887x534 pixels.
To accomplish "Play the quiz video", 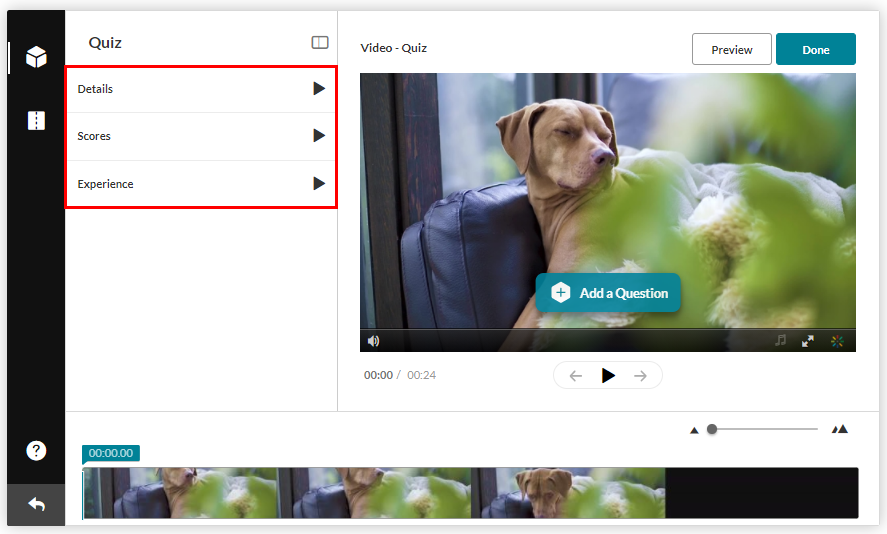I will tap(608, 376).
